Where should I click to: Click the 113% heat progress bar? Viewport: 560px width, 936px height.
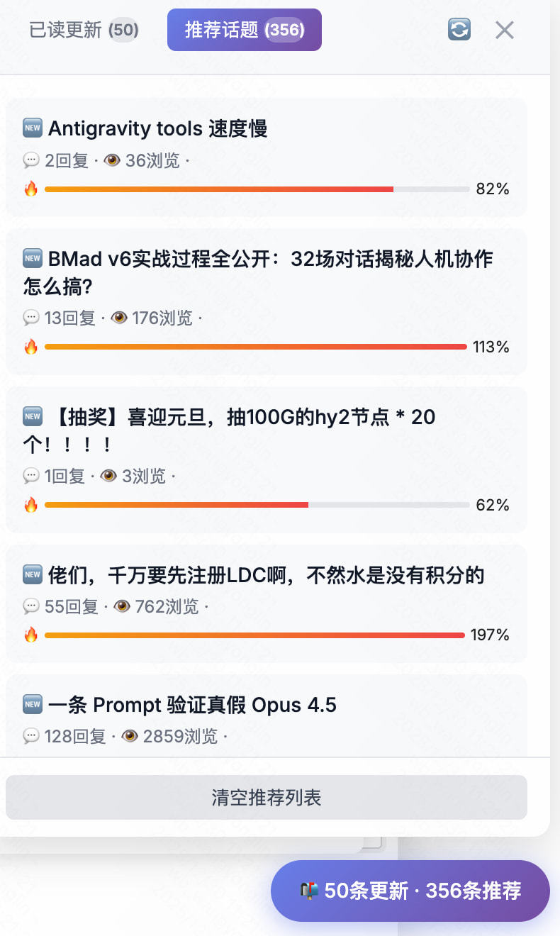(256, 347)
